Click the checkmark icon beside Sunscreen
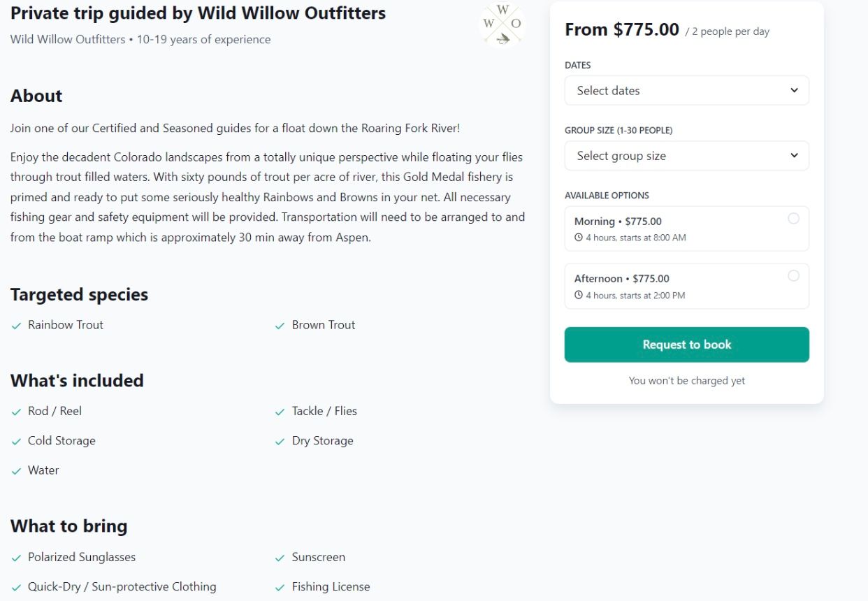 [280, 558]
